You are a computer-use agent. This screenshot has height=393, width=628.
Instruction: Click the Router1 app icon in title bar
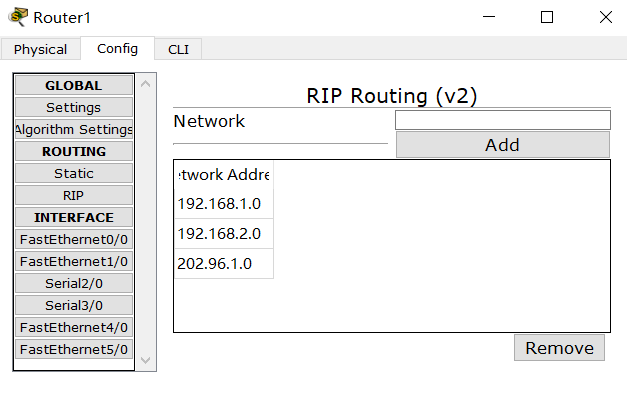[18, 17]
